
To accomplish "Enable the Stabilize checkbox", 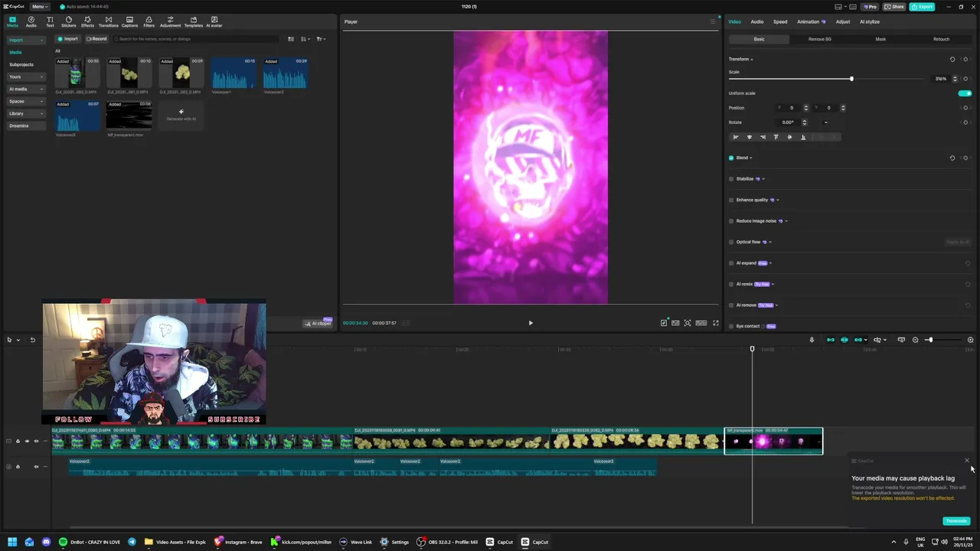I will [731, 179].
